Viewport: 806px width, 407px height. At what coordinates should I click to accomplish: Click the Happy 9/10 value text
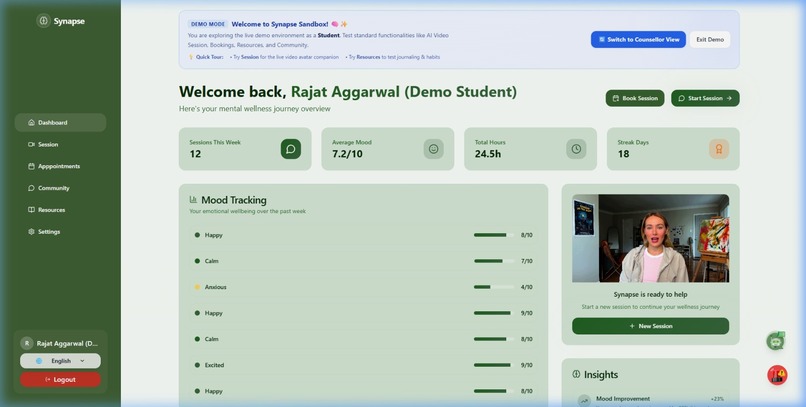coord(526,313)
